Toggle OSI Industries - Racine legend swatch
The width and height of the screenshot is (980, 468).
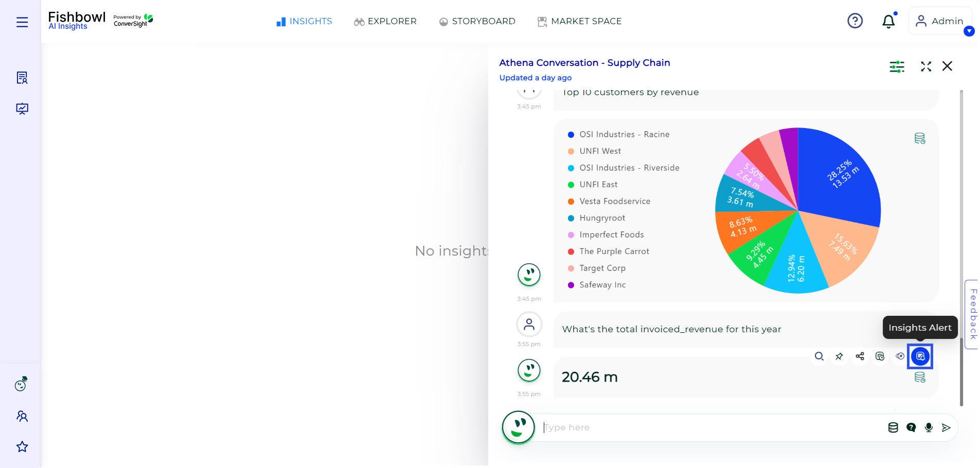pyautogui.click(x=571, y=135)
